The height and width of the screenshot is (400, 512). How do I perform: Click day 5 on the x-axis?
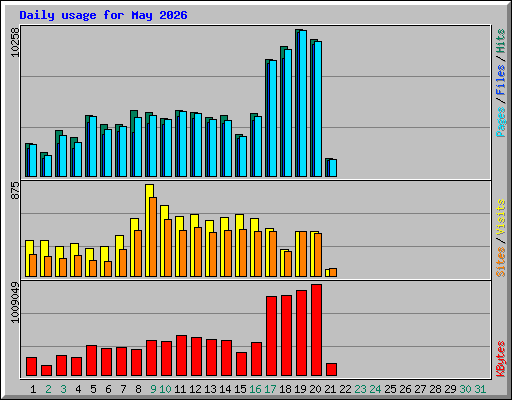click(x=93, y=389)
